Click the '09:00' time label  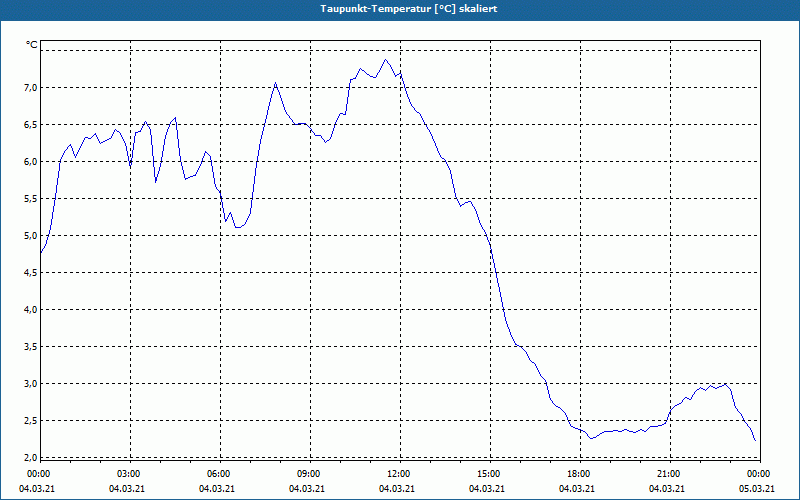tap(309, 474)
